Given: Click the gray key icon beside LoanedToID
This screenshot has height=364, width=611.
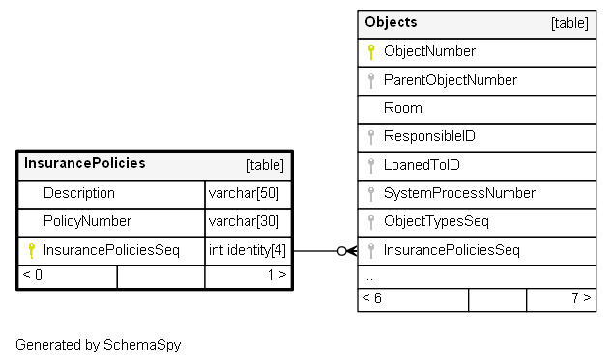Looking at the screenshot, I should click(371, 166).
